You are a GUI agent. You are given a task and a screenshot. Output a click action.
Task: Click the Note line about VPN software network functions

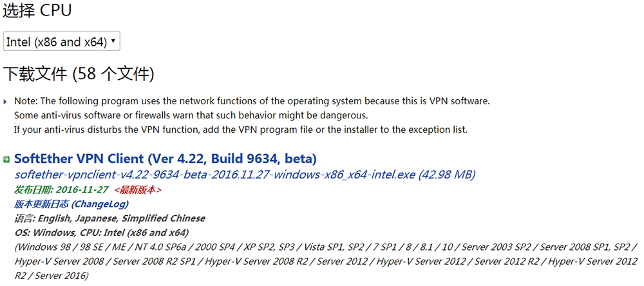[252, 101]
